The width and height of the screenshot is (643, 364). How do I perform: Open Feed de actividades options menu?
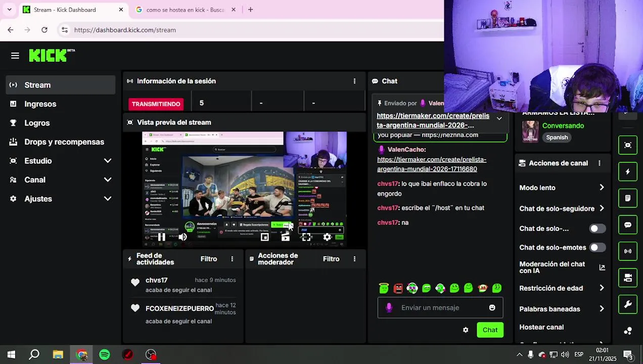(232, 259)
